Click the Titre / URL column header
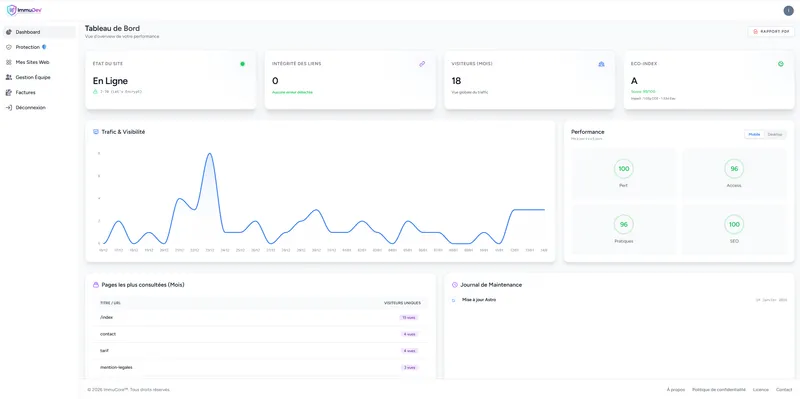 pos(111,303)
